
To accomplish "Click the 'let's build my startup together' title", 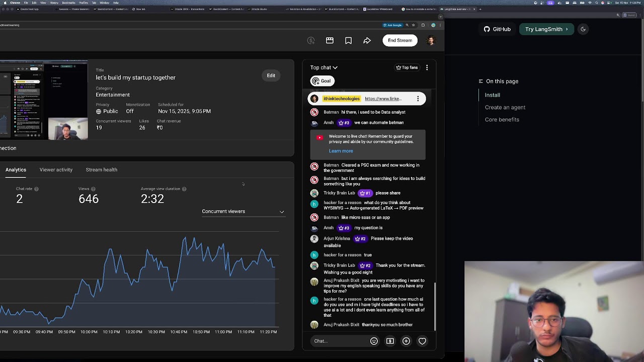I will coord(136,77).
